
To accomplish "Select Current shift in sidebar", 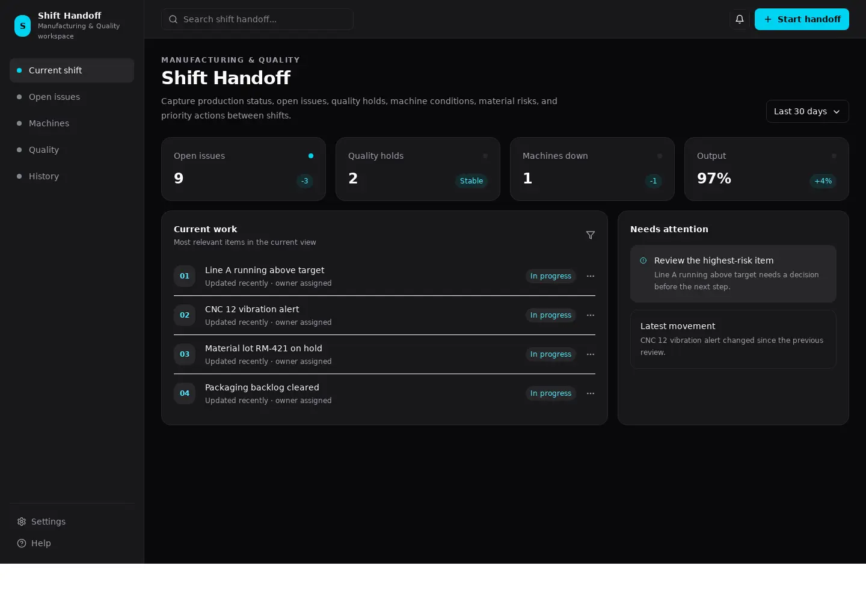I will point(72,70).
